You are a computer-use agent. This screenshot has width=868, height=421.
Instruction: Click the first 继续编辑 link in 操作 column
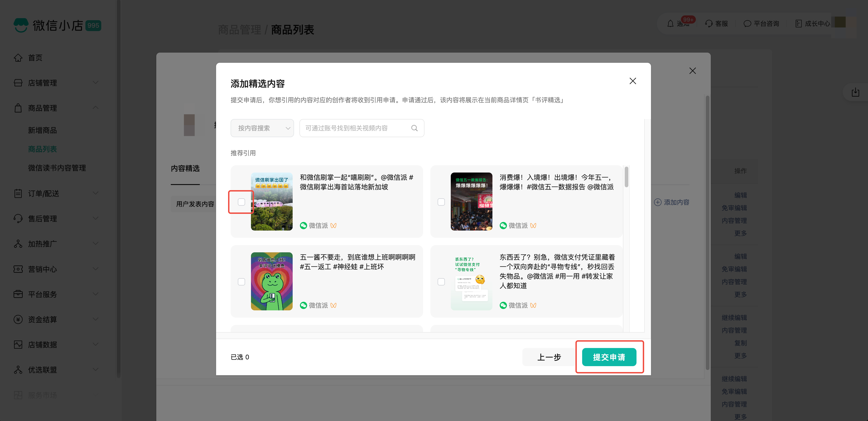pyautogui.click(x=734, y=318)
